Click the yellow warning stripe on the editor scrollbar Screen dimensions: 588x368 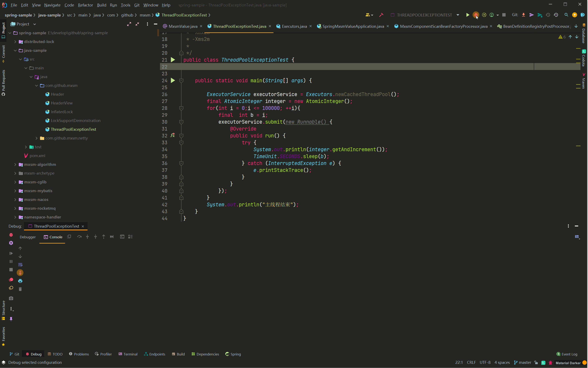578,49
